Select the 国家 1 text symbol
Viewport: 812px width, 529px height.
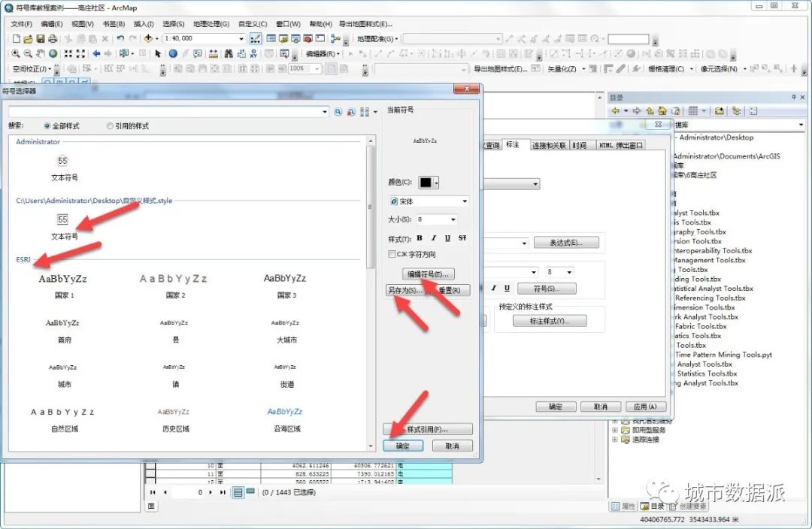[64, 286]
